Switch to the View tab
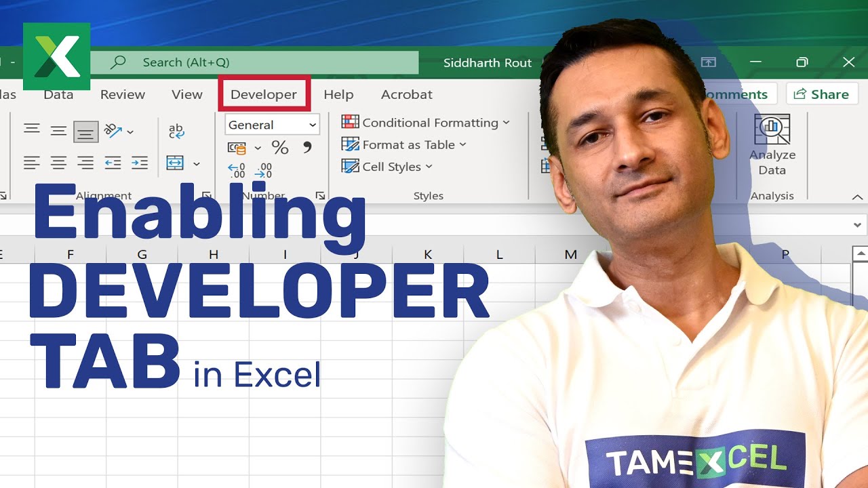Image resolution: width=868 pixels, height=488 pixels. (187, 94)
